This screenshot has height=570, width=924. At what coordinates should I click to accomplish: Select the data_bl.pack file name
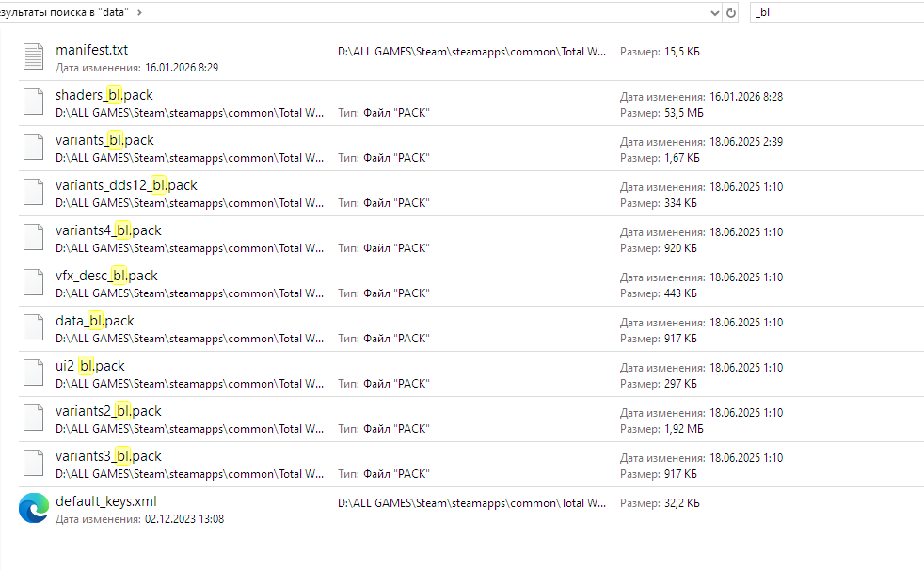coord(95,321)
